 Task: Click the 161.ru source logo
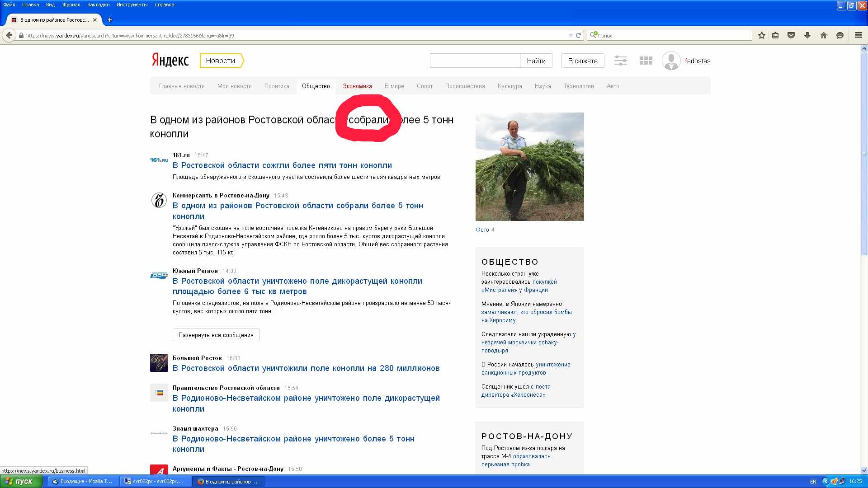(159, 160)
